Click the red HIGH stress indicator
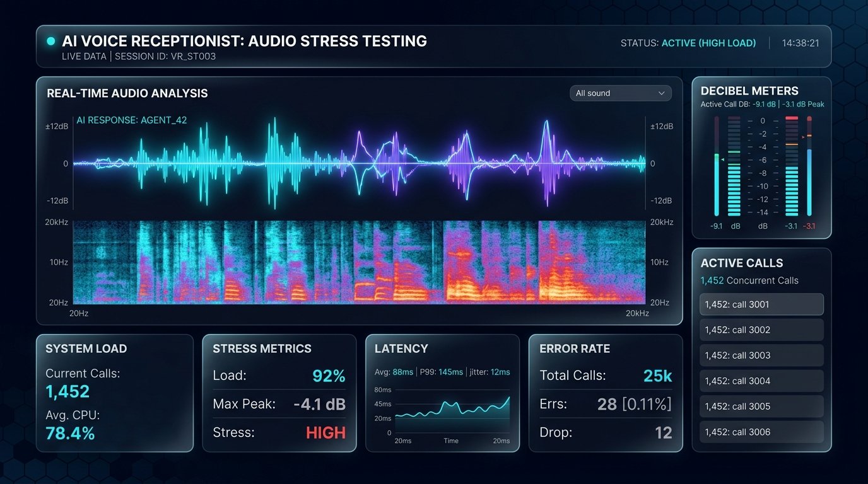 coord(325,433)
